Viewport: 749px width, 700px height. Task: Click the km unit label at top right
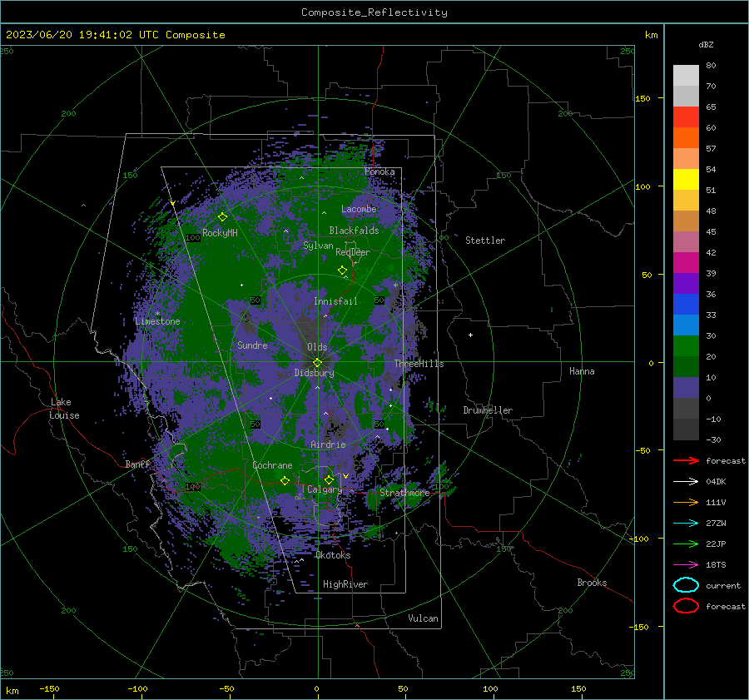click(651, 35)
